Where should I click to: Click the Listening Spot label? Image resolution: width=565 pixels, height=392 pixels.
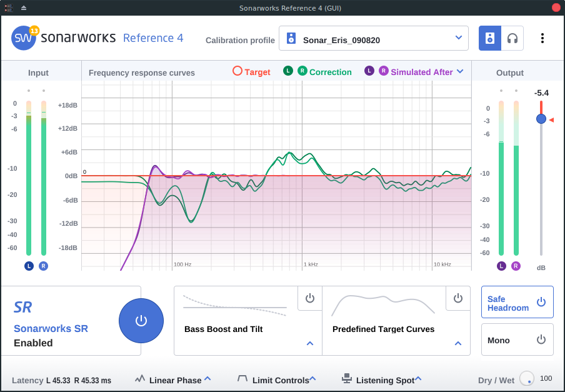[x=385, y=381]
